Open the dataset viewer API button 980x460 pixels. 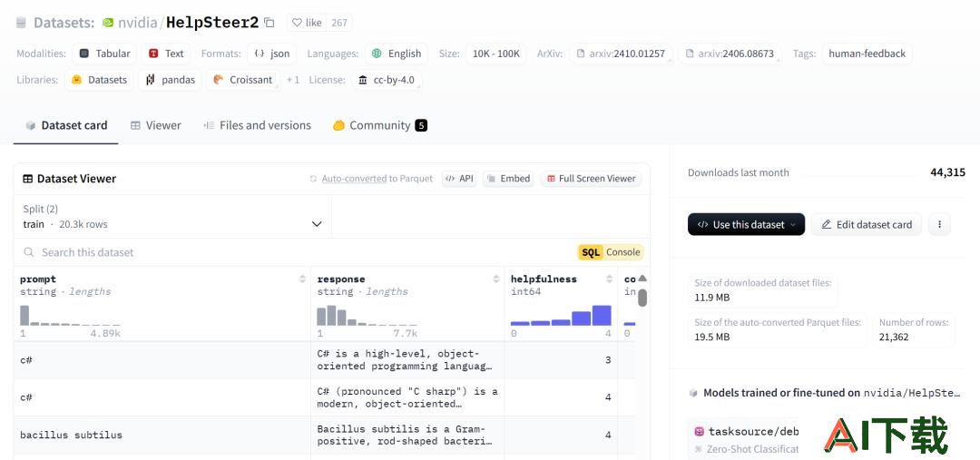point(459,179)
